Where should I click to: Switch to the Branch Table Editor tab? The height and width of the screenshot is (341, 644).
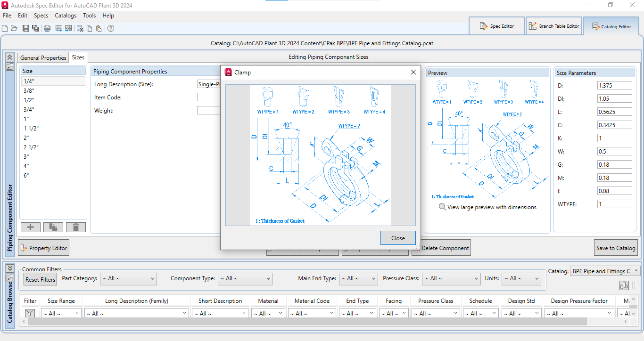pyautogui.click(x=554, y=26)
